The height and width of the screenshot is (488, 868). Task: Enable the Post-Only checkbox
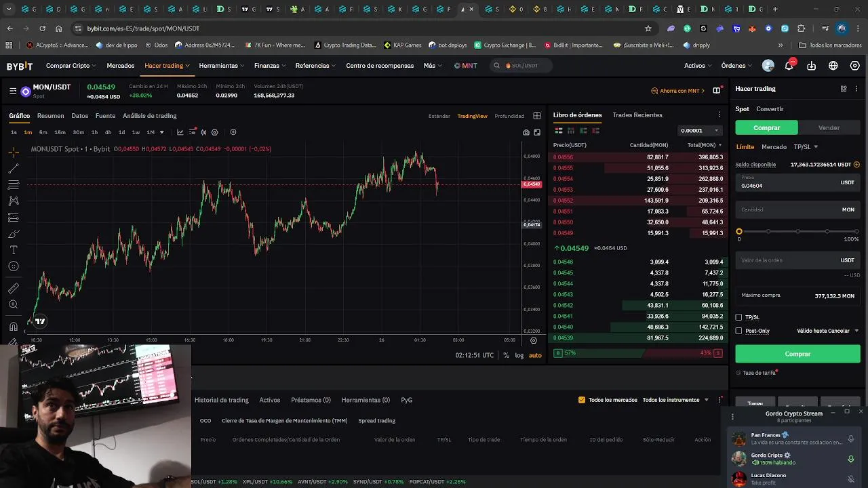pos(739,331)
